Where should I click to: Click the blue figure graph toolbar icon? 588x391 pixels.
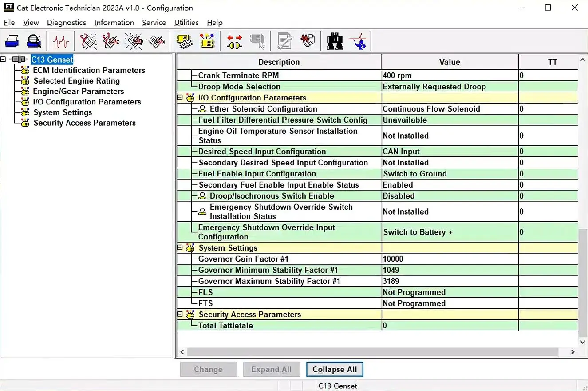(358, 41)
